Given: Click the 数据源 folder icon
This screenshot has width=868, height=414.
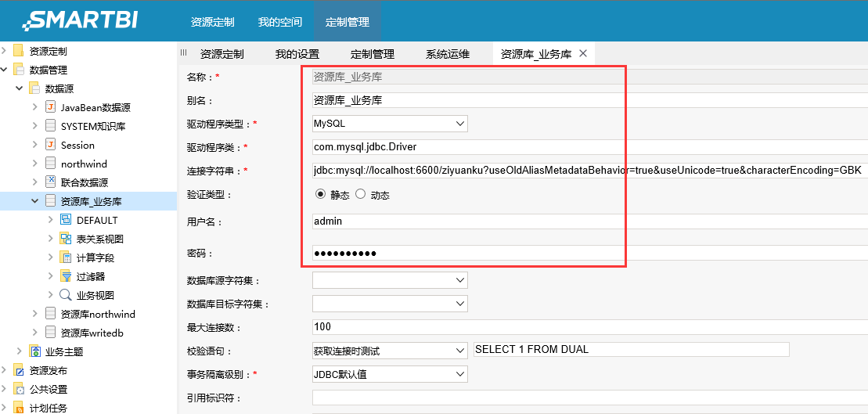Looking at the screenshot, I should tap(34, 88).
